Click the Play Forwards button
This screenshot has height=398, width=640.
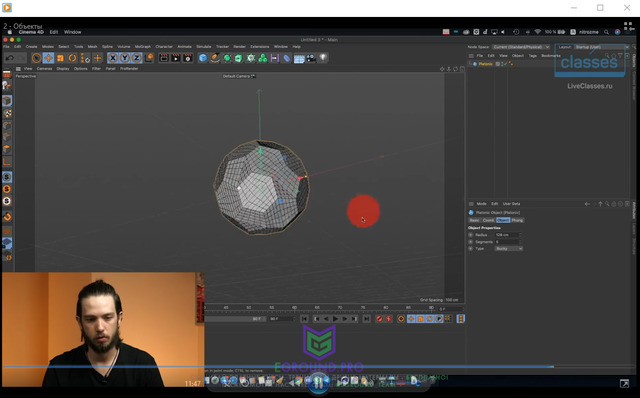coord(335,318)
